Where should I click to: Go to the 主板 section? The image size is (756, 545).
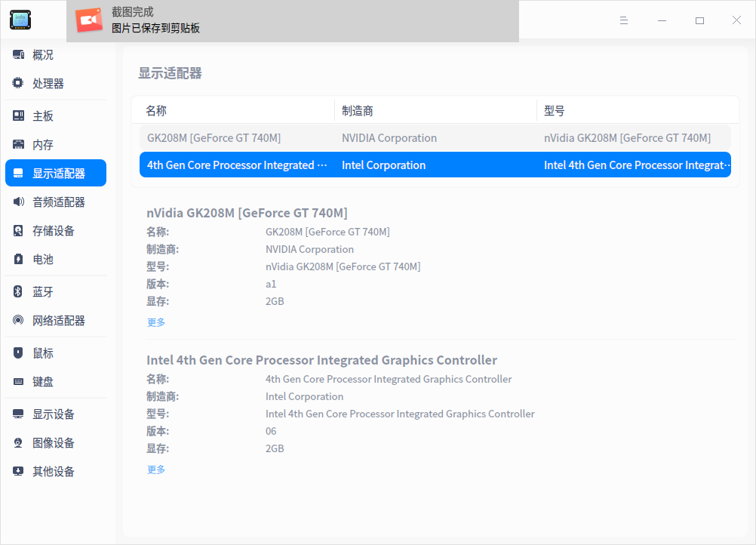coord(56,115)
